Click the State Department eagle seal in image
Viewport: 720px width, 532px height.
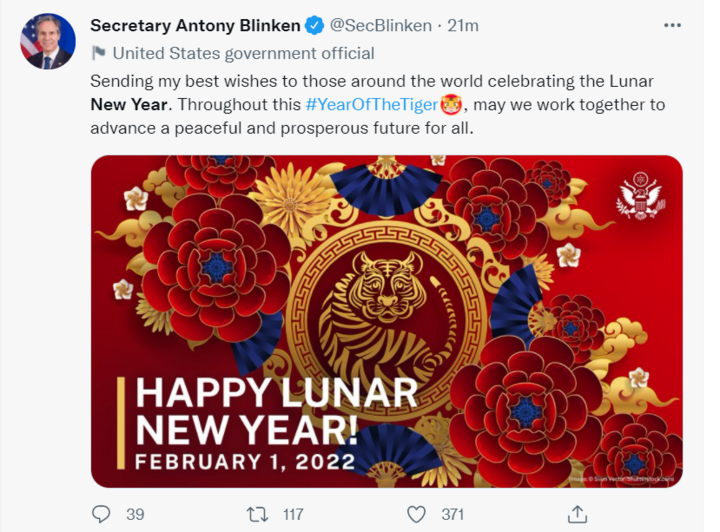coord(641,196)
